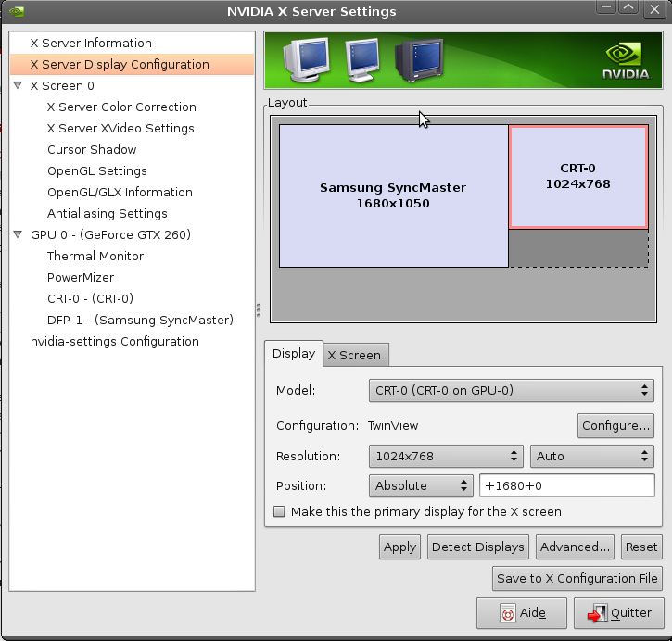Click the Reset button

point(641,547)
